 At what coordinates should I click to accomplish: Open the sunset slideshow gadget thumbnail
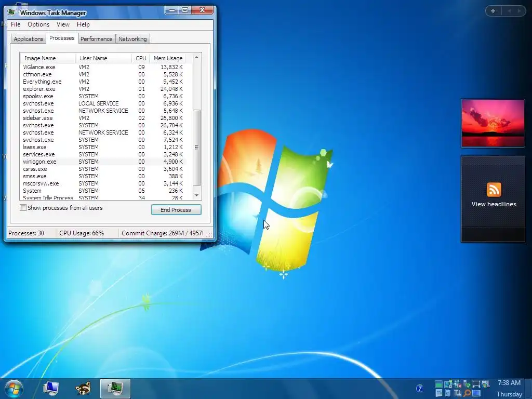493,123
